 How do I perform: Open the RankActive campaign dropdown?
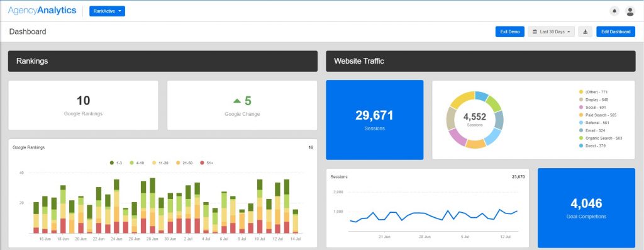coord(107,11)
